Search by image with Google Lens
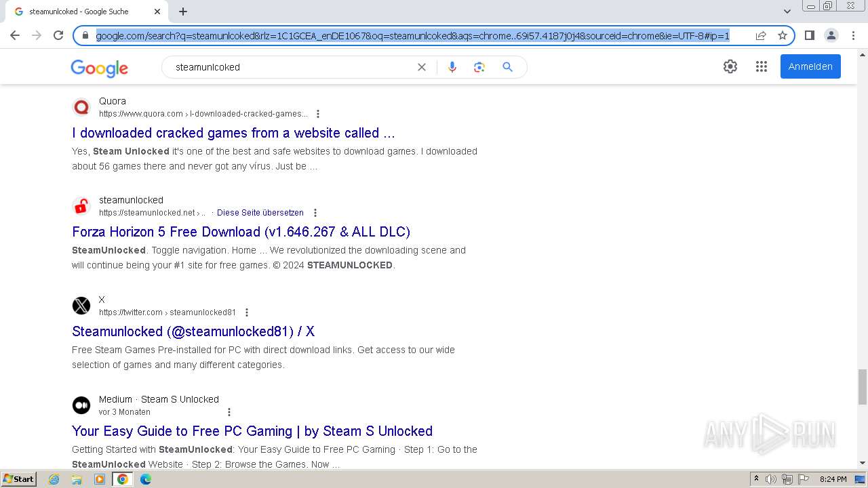This screenshot has height=488, width=868. pyautogui.click(x=479, y=67)
